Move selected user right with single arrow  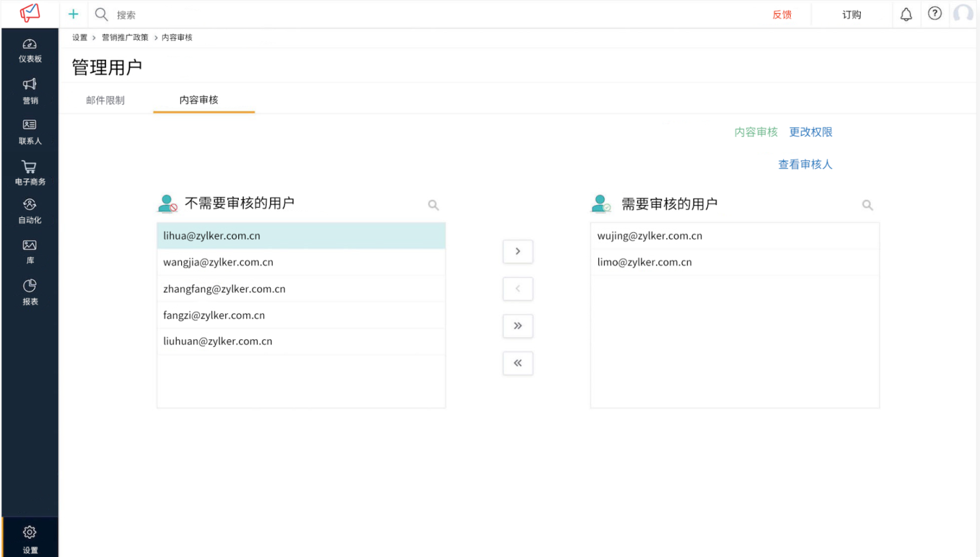coord(517,251)
